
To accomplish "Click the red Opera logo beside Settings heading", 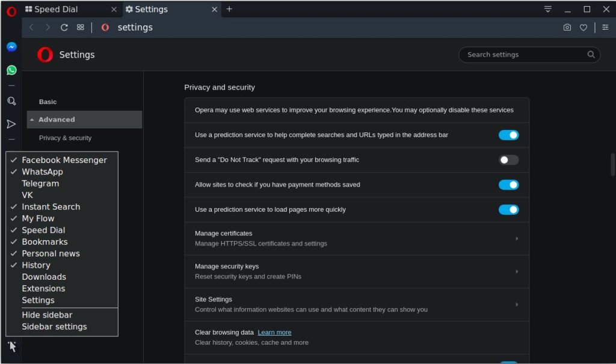I will (x=45, y=55).
